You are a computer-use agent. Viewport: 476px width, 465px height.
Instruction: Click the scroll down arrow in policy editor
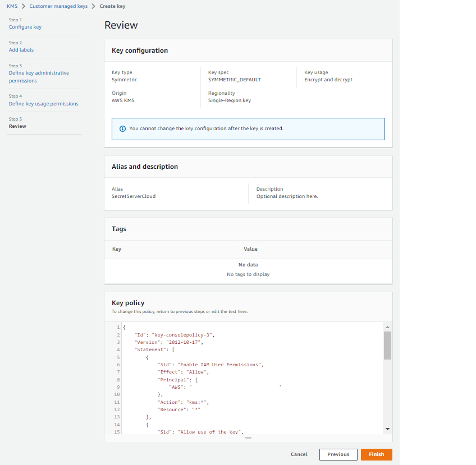(387, 429)
